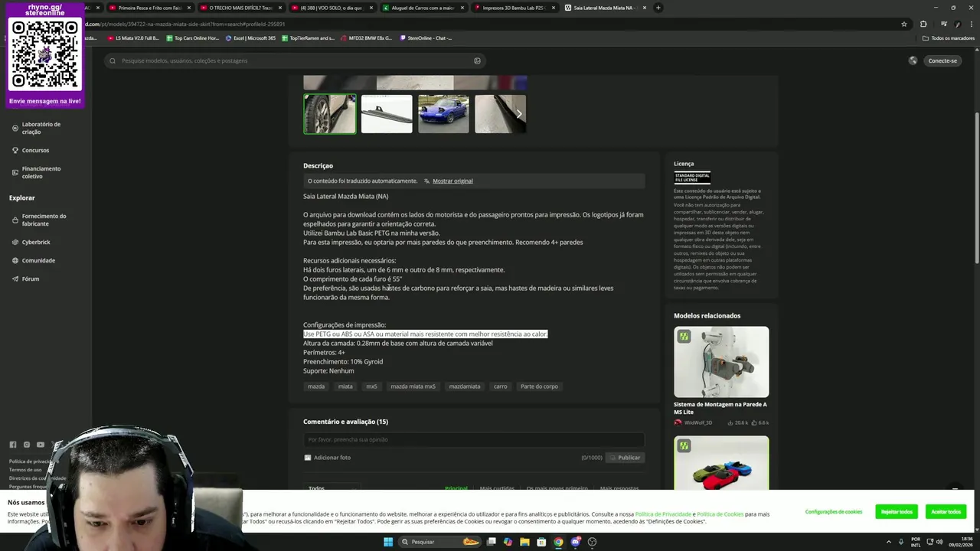Image resolution: width=980 pixels, height=551 pixels.
Task: Click the Parte do corpo tag
Action: (x=539, y=386)
